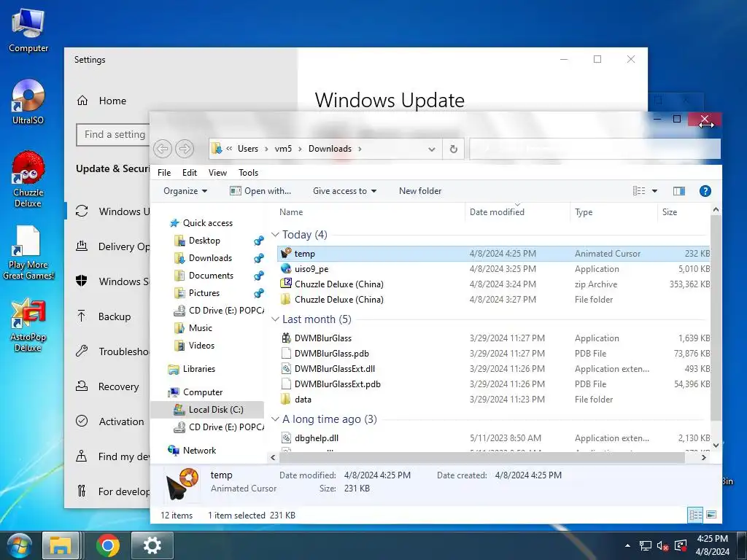Open view options dropdown arrow
The width and height of the screenshot is (747, 560).
[654, 191]
